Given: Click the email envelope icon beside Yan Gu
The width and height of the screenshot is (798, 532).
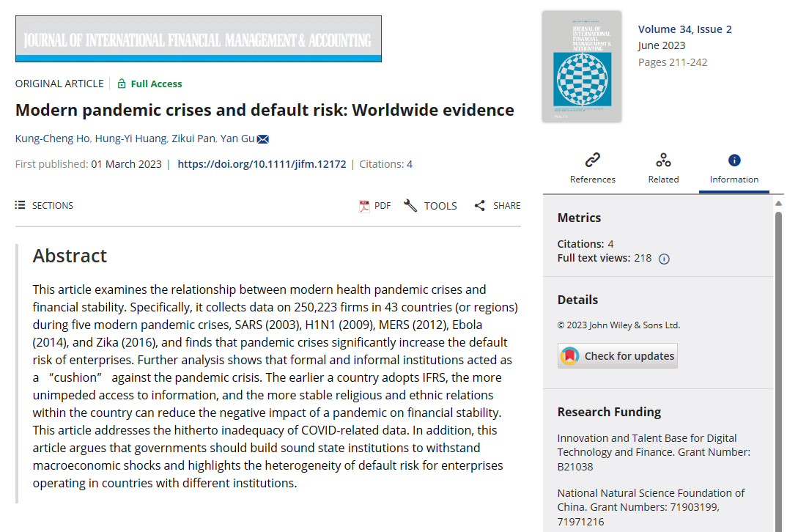Looking at the screenshot, I should pos(264,138).
